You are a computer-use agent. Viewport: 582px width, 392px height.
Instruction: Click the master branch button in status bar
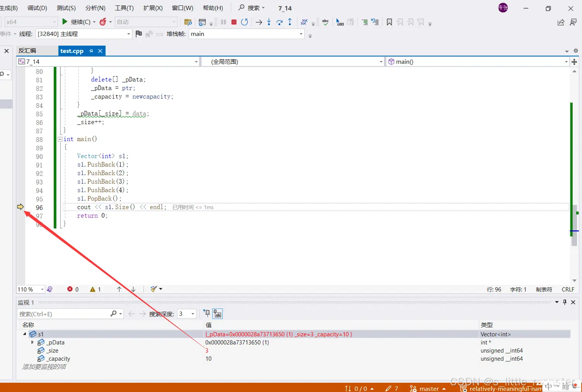428,388
